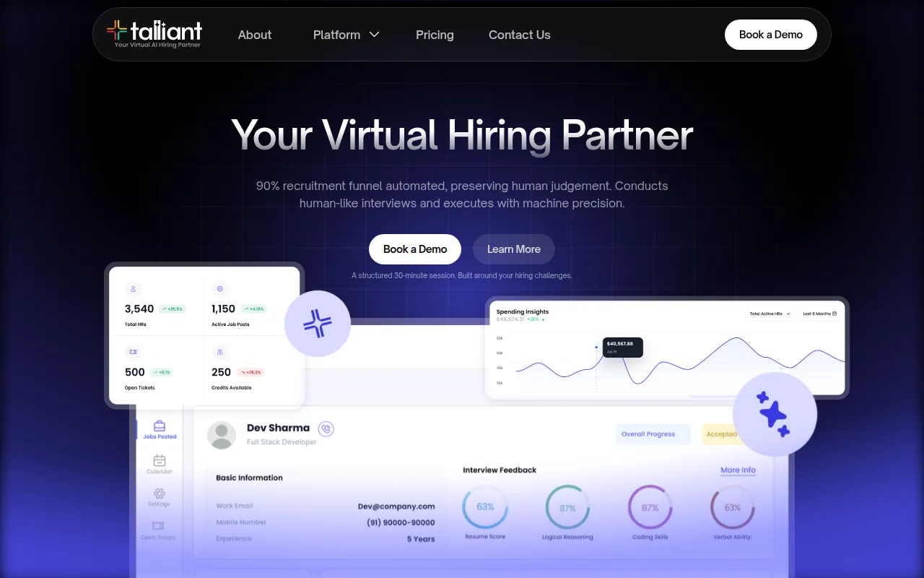Click the talliant logo in the navbar

tap(154, 34)
